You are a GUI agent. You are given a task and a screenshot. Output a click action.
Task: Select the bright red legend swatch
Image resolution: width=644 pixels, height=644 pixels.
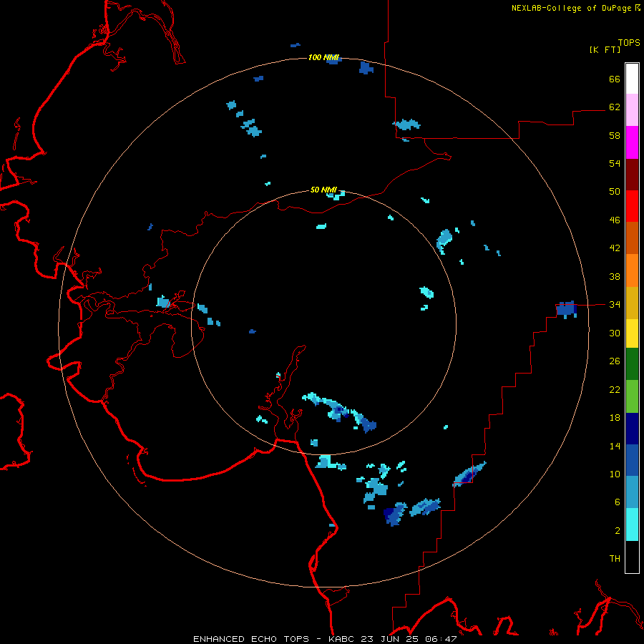click(x=632, y=206)
